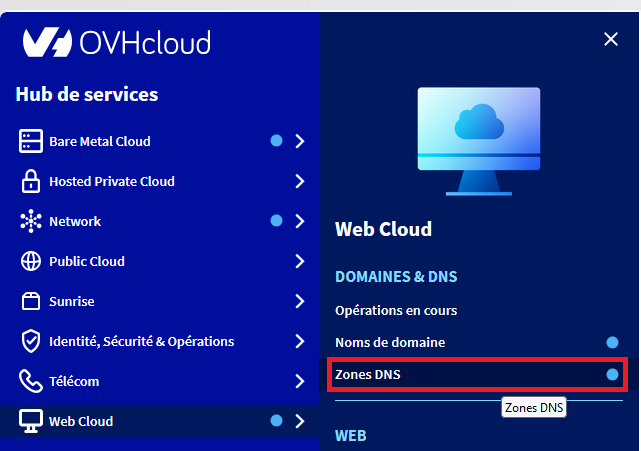
Task: Click the Web Cloud monitor icon in sidebar
Action: point(31,421)
